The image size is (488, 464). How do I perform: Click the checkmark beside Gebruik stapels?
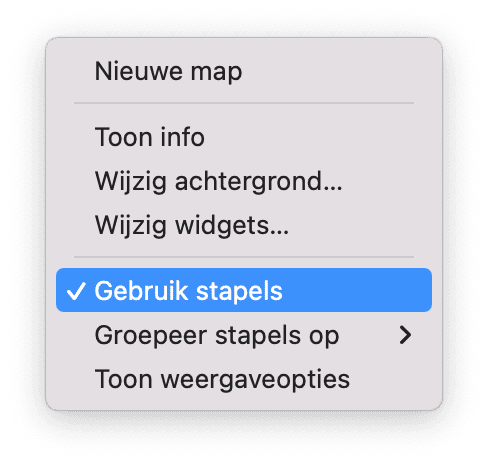pos(76,291)
